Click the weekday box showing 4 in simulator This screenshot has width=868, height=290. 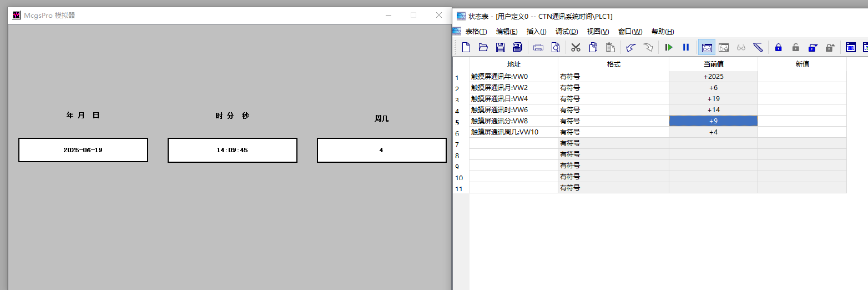382,150
